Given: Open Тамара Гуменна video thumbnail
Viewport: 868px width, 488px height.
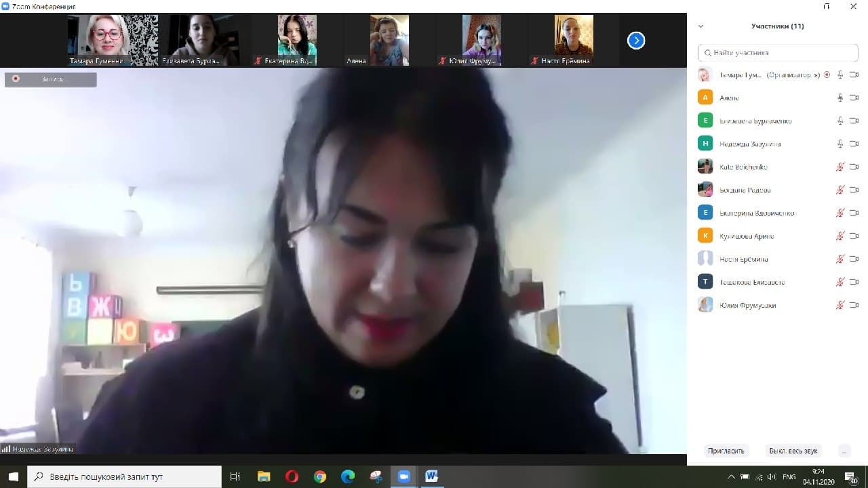Looking at the screenshot, I should [113, 40].
